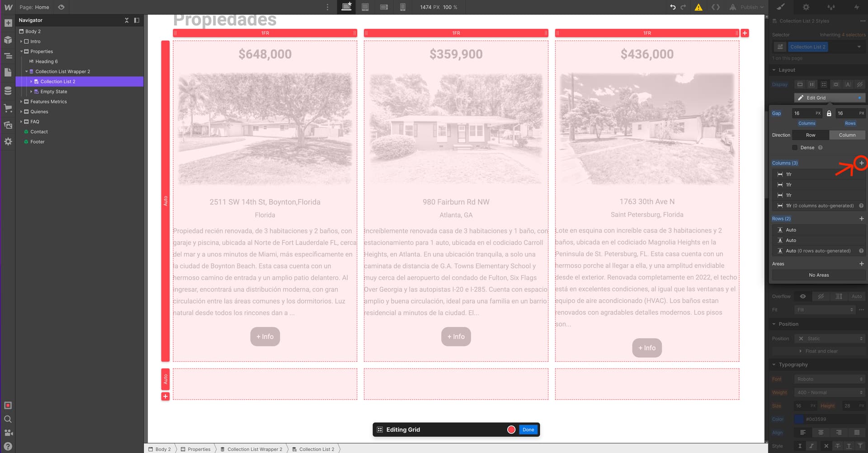
Task: Toggle page preview eye icon
Action: coord(61,7)
